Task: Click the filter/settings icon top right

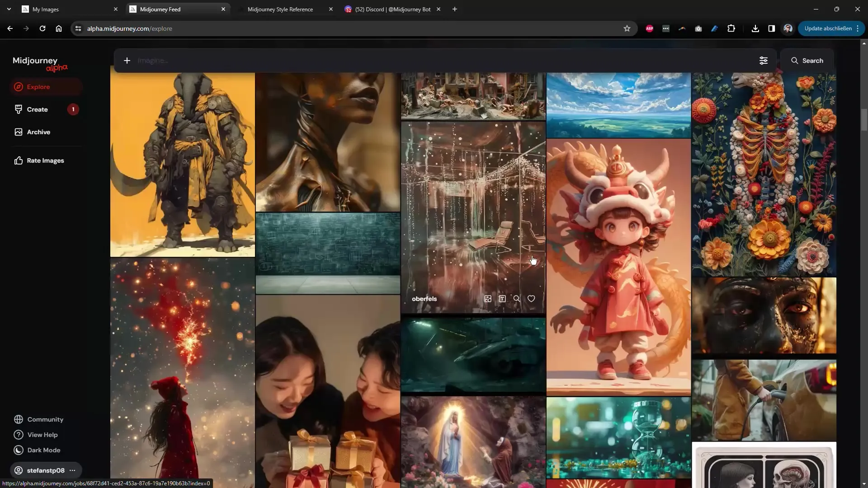Action: pyautogui.click(x=764, y=60)
